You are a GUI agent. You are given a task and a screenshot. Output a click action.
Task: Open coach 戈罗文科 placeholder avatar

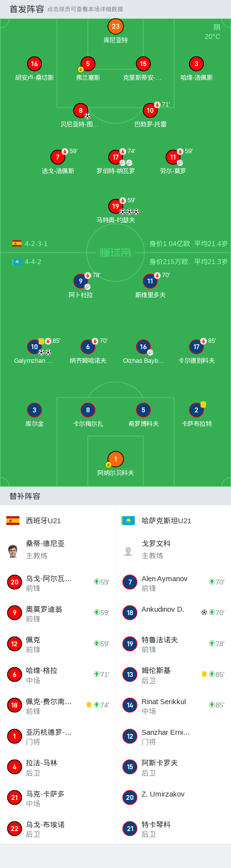point(128,551)
